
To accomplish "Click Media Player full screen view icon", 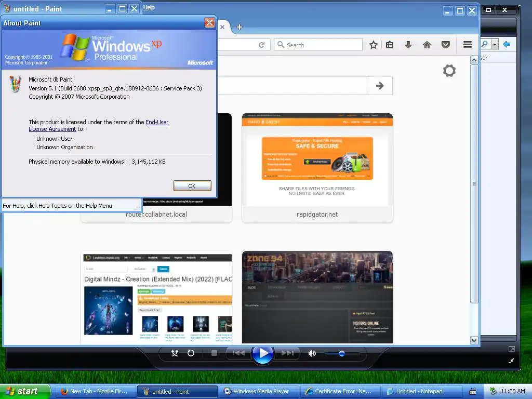I will pyautogui.click(x=512, y=349).
